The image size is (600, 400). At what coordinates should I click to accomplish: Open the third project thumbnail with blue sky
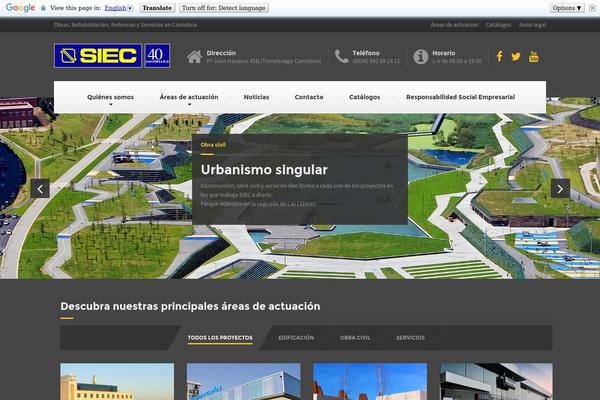point(370,382)
